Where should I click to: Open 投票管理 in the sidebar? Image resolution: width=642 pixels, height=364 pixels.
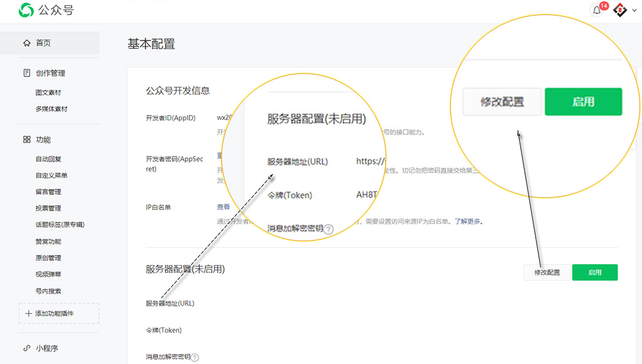point(48,208)
